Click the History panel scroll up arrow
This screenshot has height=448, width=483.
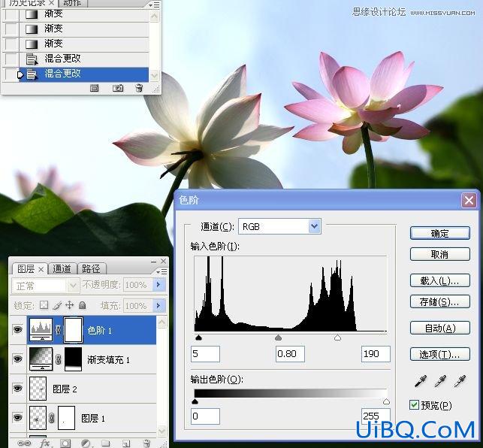pyautogui.click(x=154, y=16)
